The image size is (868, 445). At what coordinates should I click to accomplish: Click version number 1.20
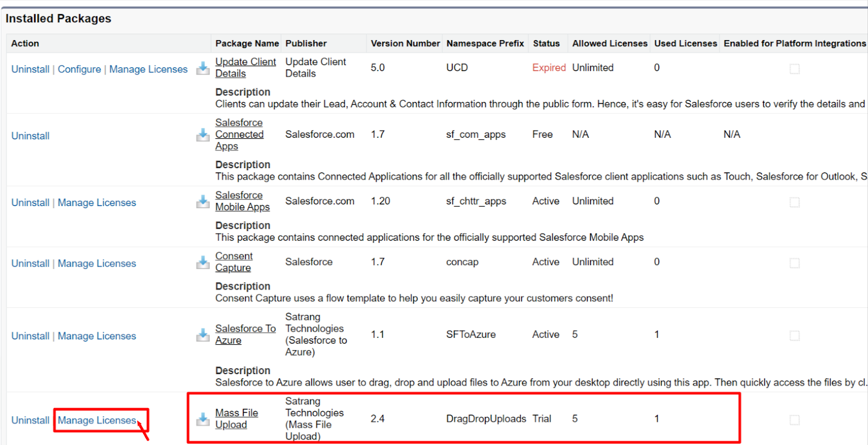pyautogui.click(x=380, y=201)
